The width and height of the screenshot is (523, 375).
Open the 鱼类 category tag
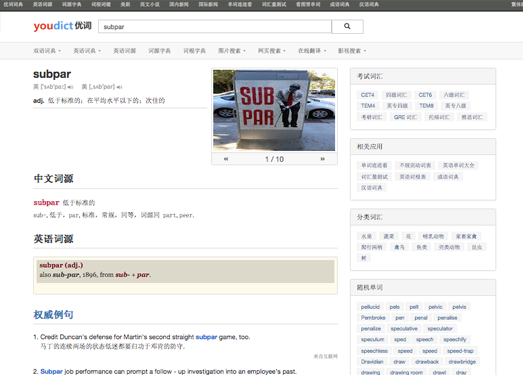[x=422, y=247]
